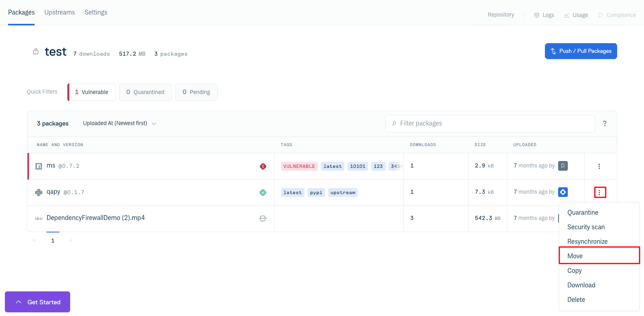Click the Filter packages search field
This screenshot has width=644, height=316.
click(490, 123)
